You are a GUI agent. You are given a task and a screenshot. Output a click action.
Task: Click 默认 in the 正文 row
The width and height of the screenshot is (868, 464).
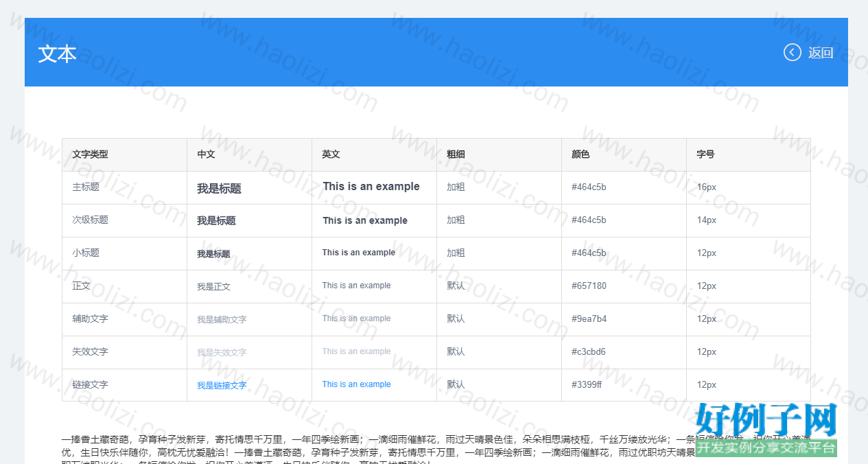[456, 286]
